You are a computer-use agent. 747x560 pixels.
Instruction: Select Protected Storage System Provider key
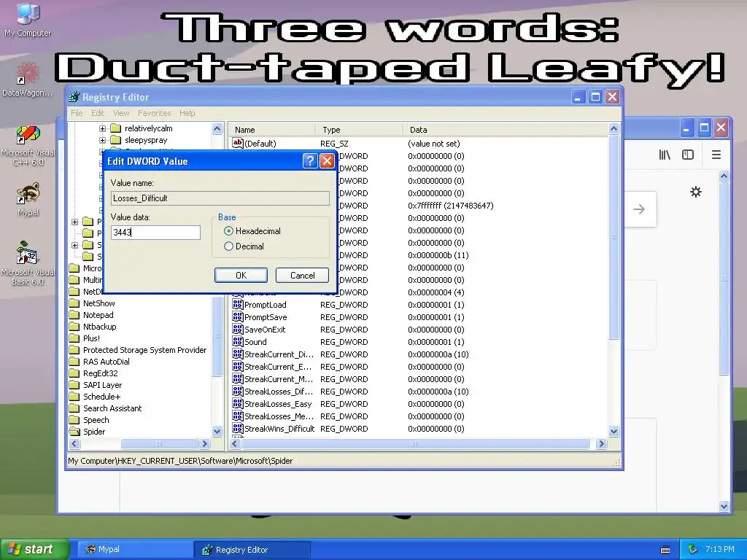point(145,350)
